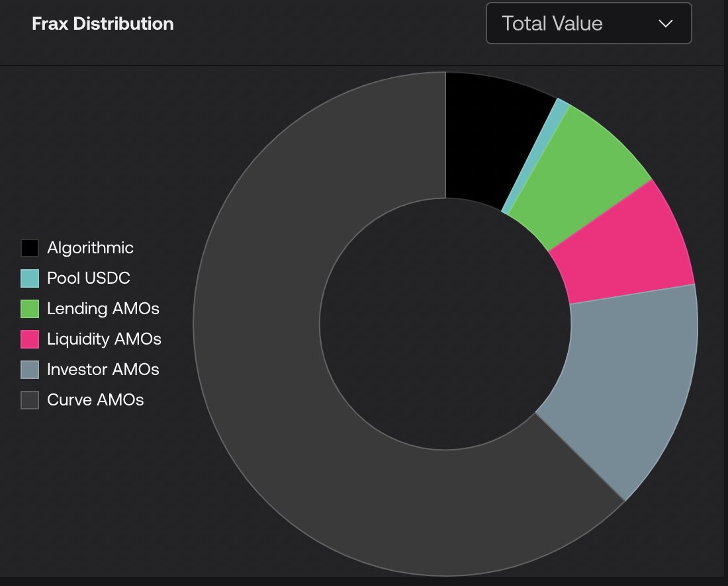
Task: Click the Liquidity AMOs legend label
Action: coord(104,339)
